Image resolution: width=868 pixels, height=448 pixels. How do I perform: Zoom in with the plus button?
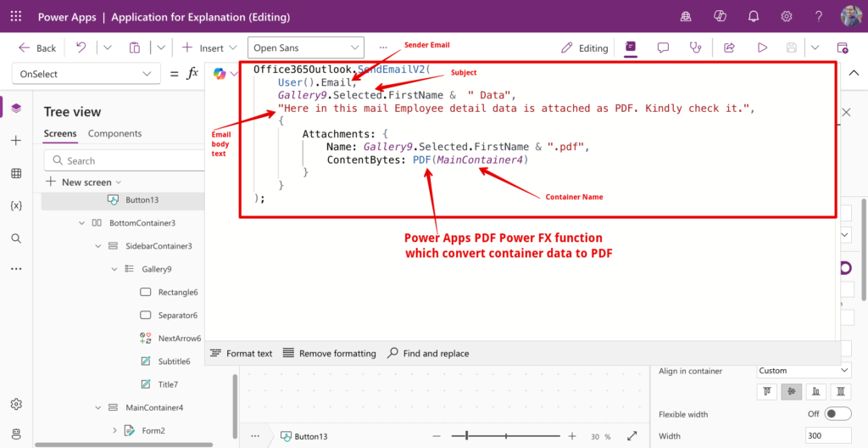tap(572, 436)
